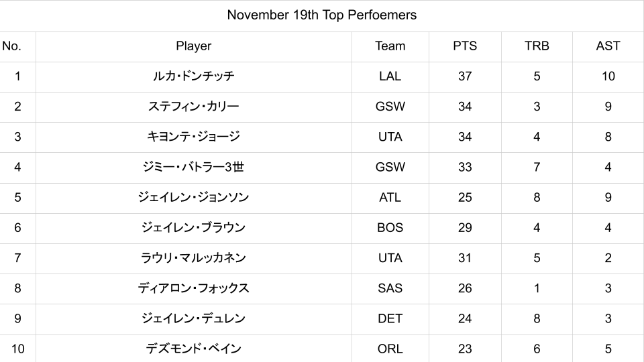Select the Player column header

(193, 46)
